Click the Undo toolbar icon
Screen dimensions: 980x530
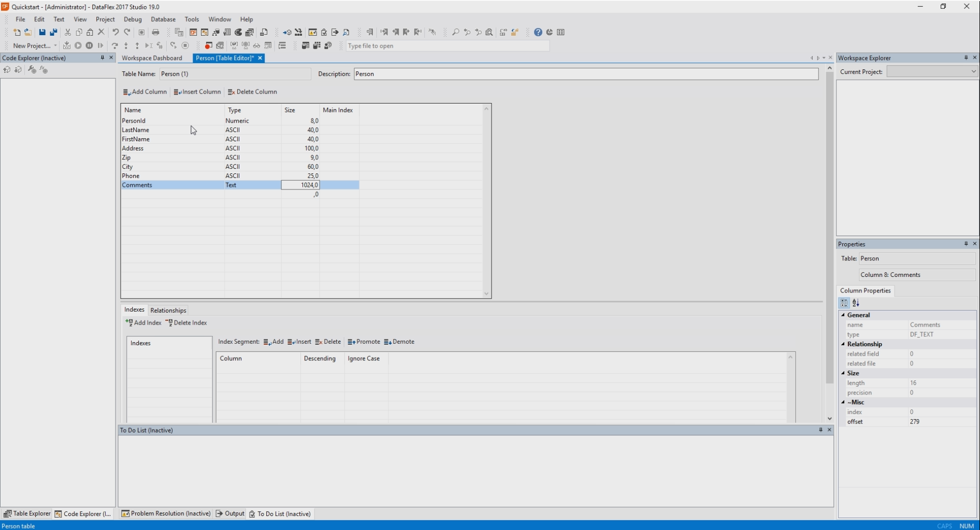[x=116, y=32]
